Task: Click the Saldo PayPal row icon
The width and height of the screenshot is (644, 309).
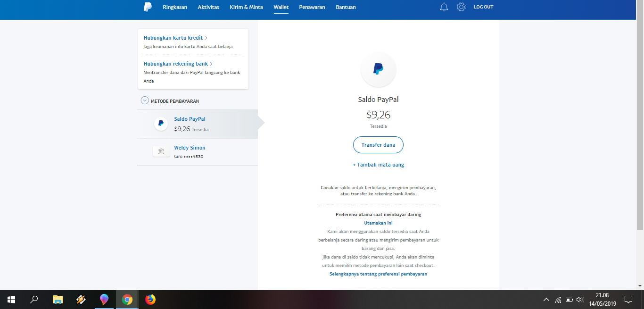Action: point(161,124)
